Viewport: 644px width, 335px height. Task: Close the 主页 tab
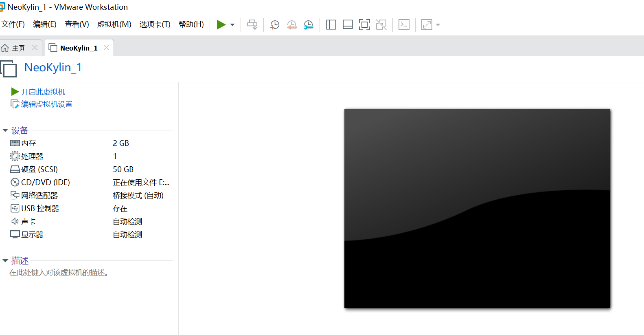[35, 48]
